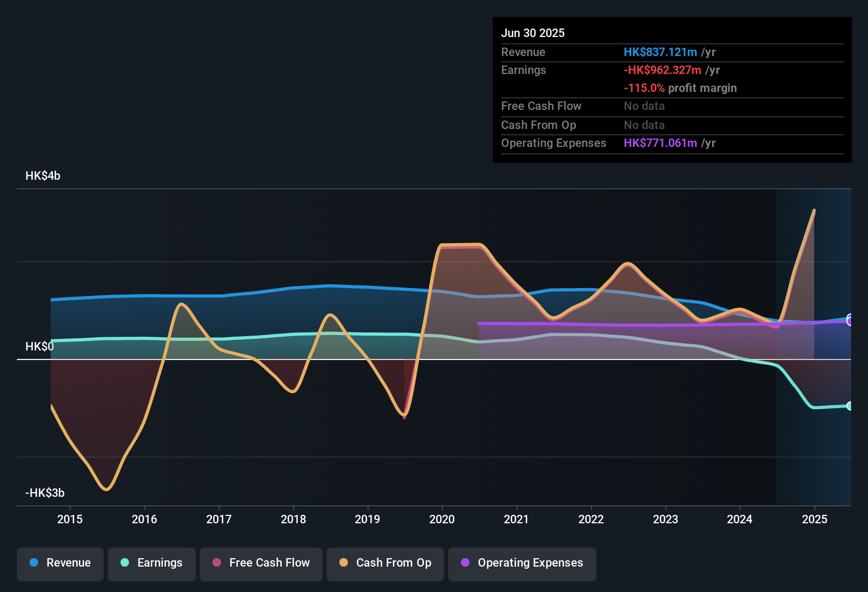
Task: Click the Earnings end-point marker on chart
Action: (849, 406)
